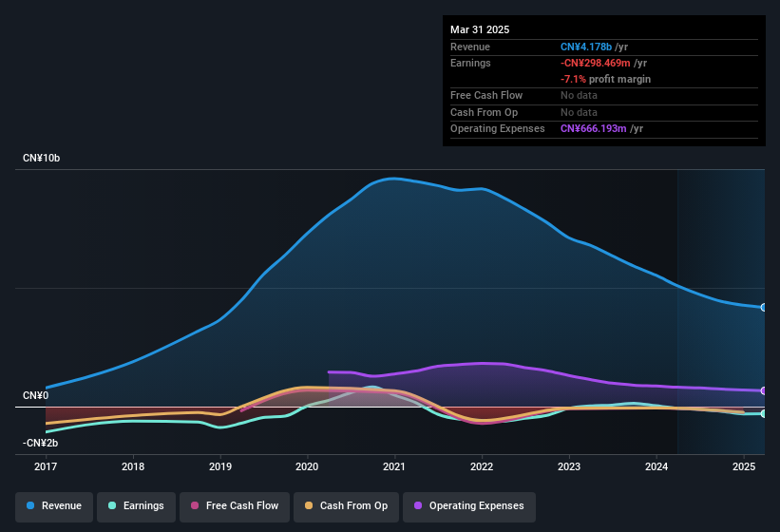Click the Mar 31 2025 tooltip header
The image size is (780, 532).
pos(480,29)
